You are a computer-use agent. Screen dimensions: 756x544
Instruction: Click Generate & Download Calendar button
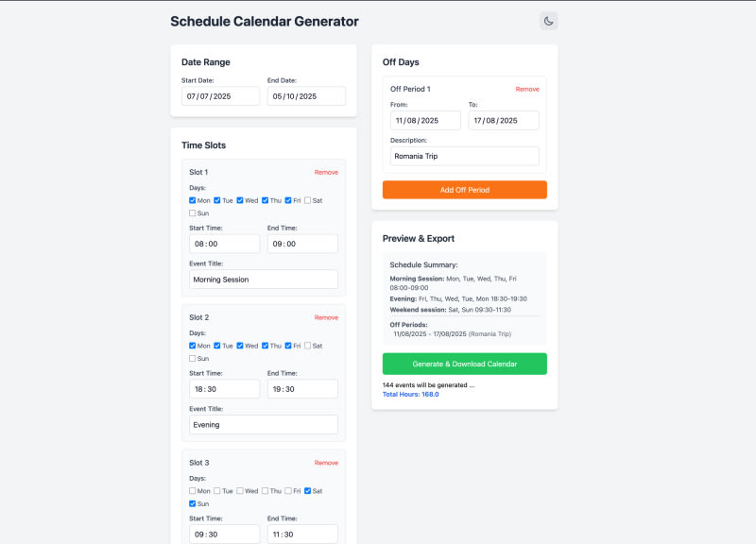[464, 364]
